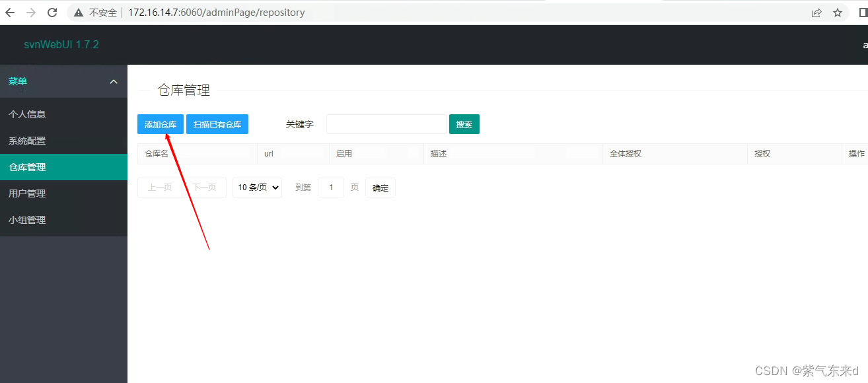The image size is (868, 383).
Task: Click the 扫描已有仓库 button
Action: click(217, 124)
